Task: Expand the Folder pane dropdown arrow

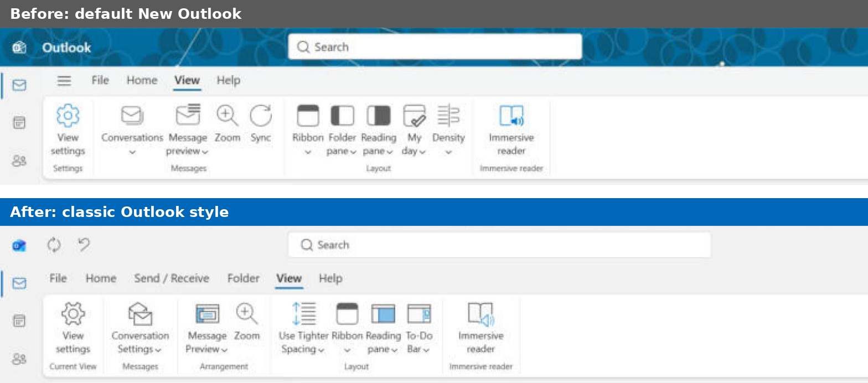Action: (353, 152)
